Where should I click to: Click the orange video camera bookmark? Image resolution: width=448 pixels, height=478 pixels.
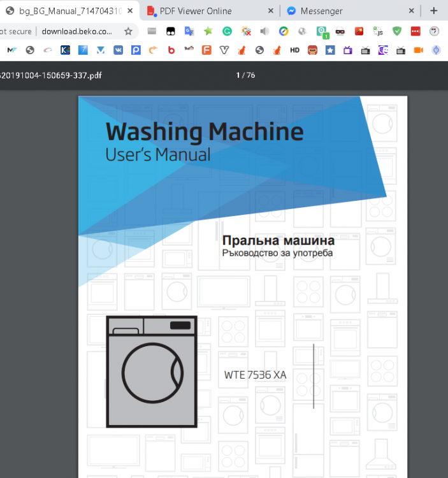[419, 50]
